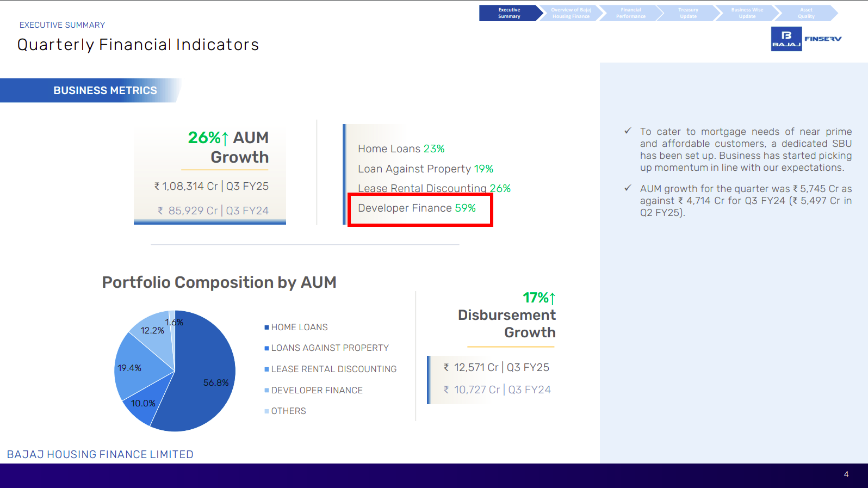Open the Executive Summary navigation tab
The width and height of the screenshot is (868, 488).
(509, 13)
